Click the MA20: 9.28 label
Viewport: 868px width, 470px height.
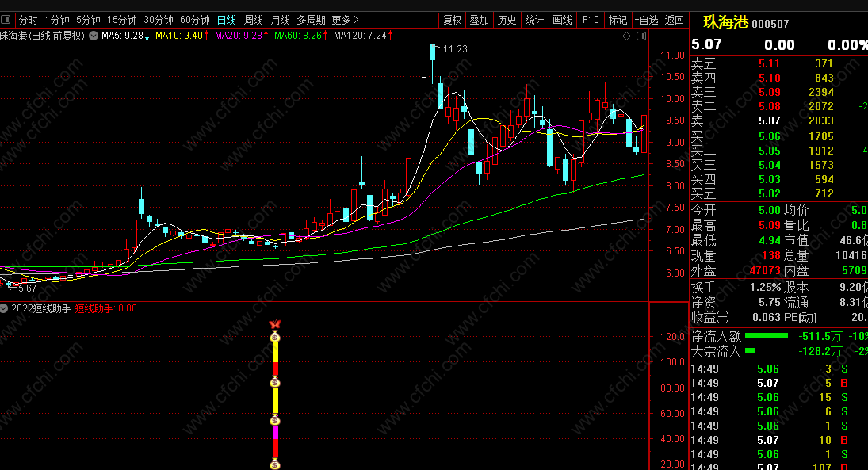tap(241, 36)
